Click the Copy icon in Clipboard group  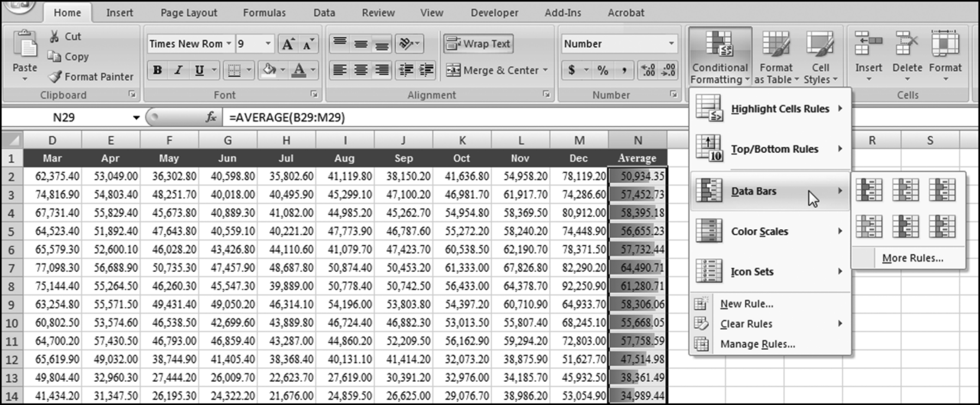pyautogui.click(x=54, y=56)
